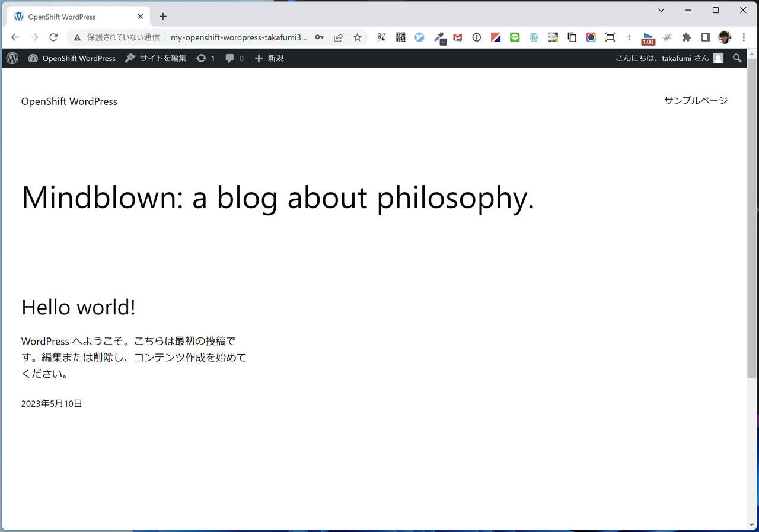
Task: Click the 'Mindblown: a blog about philosophy.' heading
Action: 278,197
